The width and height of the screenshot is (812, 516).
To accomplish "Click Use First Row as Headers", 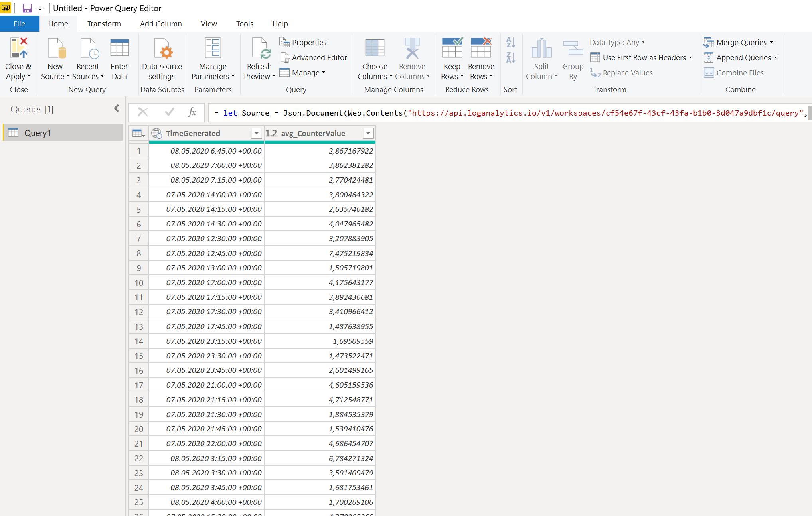I will [644, 58].
